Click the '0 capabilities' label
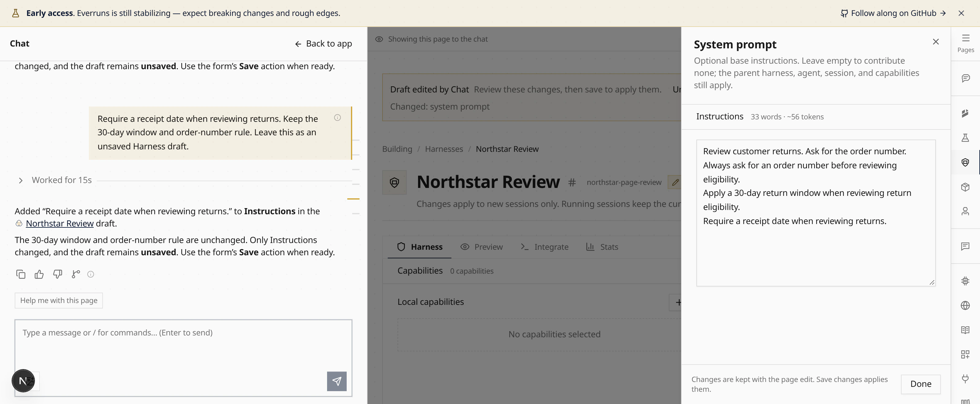Screen dimensions: 980x404 472,271
